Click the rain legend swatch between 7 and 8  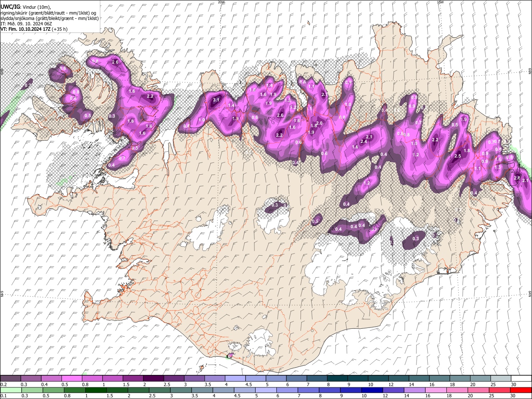tap(309, 390)
